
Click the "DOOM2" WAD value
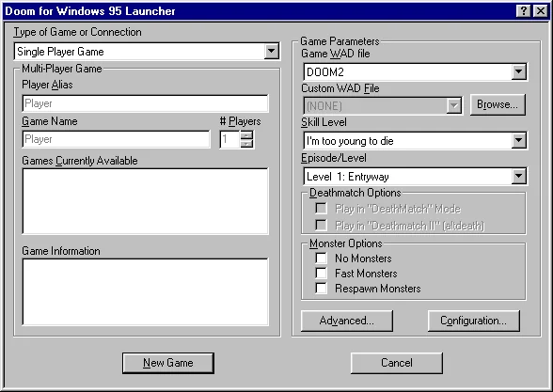coord(325,72)
